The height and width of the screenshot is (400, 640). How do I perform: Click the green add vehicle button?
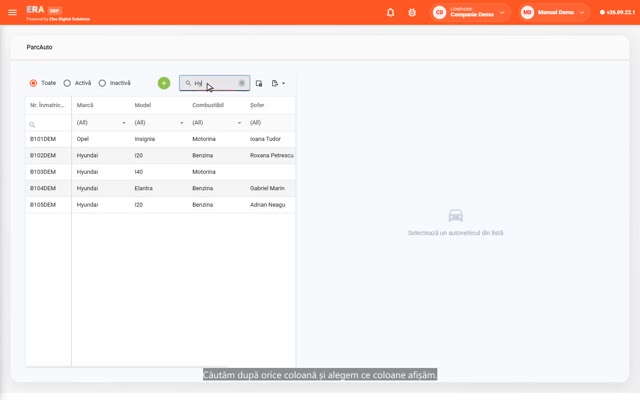(164, 83)
